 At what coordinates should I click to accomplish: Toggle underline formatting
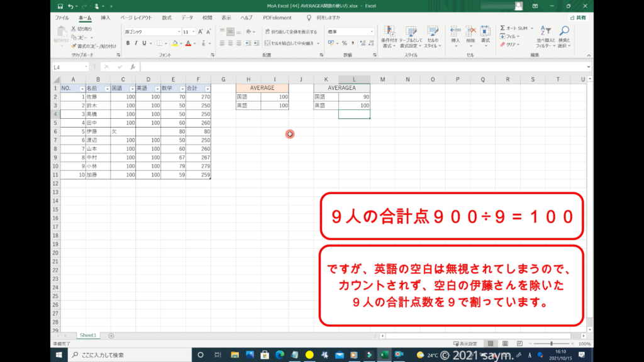point(145,43)
